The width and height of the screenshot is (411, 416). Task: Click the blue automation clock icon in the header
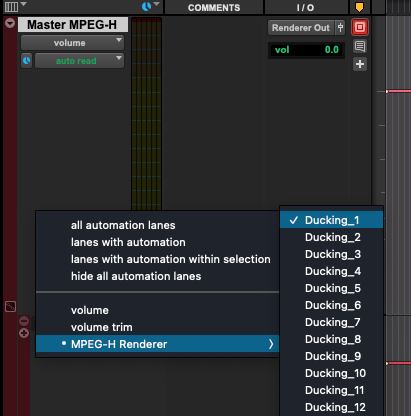(x=146, y=6)
